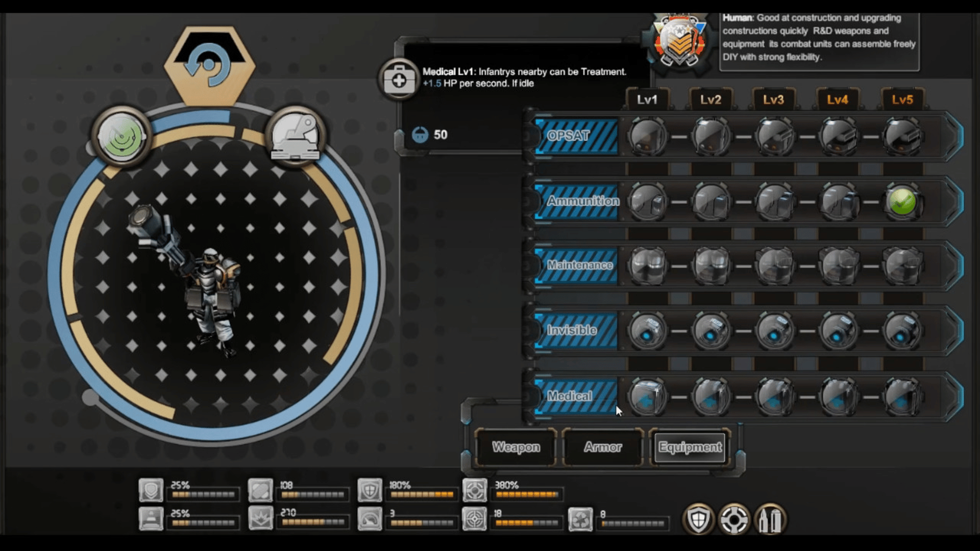
Task: Deselect the checked Ammunition Lv5 upgrade
Action: 902,202
